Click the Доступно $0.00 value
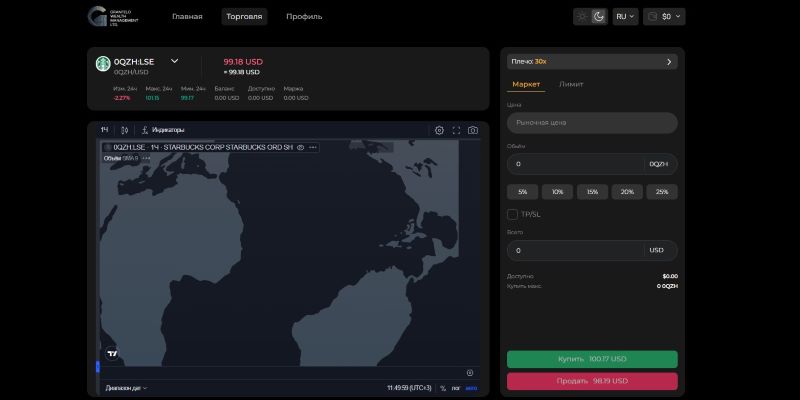Image resolution: width=800 pixels, height=400 pixels. click(670, 276)
